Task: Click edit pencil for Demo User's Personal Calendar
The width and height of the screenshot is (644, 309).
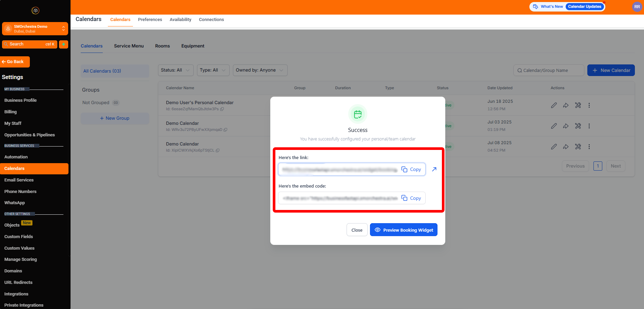Action: 554,105
